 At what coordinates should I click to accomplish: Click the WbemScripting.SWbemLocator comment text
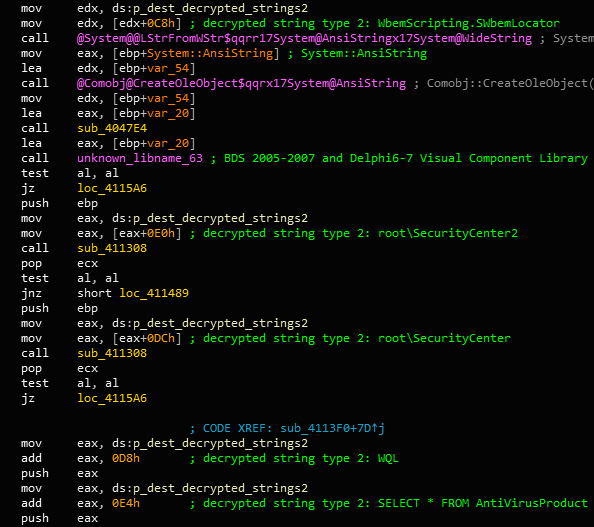tap(468, 23)
